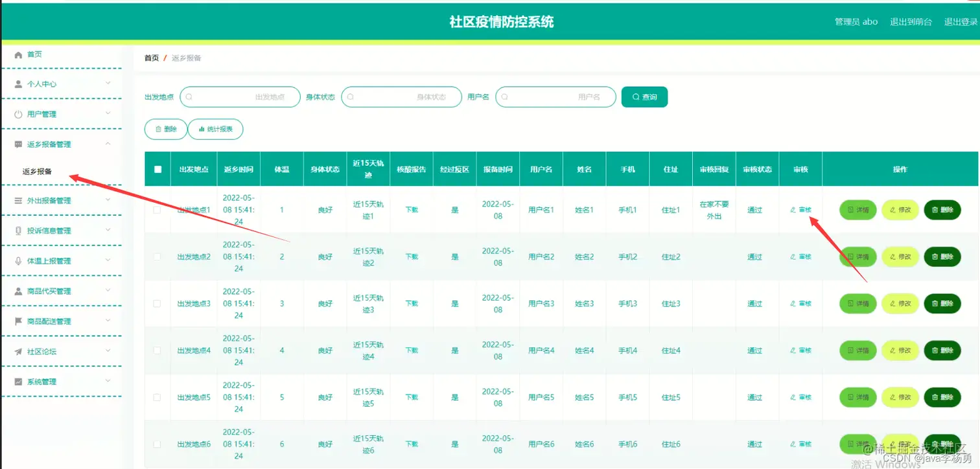Screen dimensions: 980x469
Task: Expand the 社区论坛 chevron
Action: tap(108, 351)
